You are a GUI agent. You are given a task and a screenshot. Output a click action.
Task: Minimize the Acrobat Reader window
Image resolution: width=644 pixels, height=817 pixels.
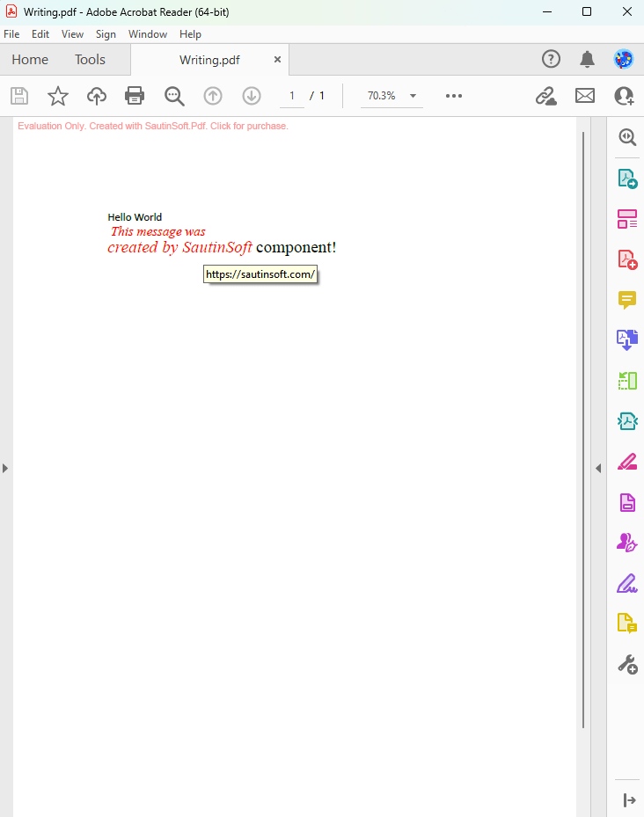547,12
